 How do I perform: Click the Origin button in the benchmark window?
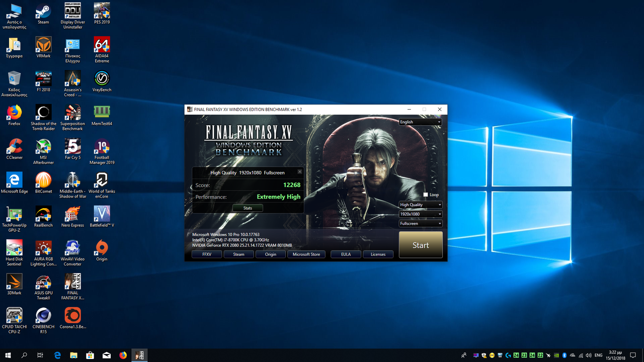click(271, 254)
